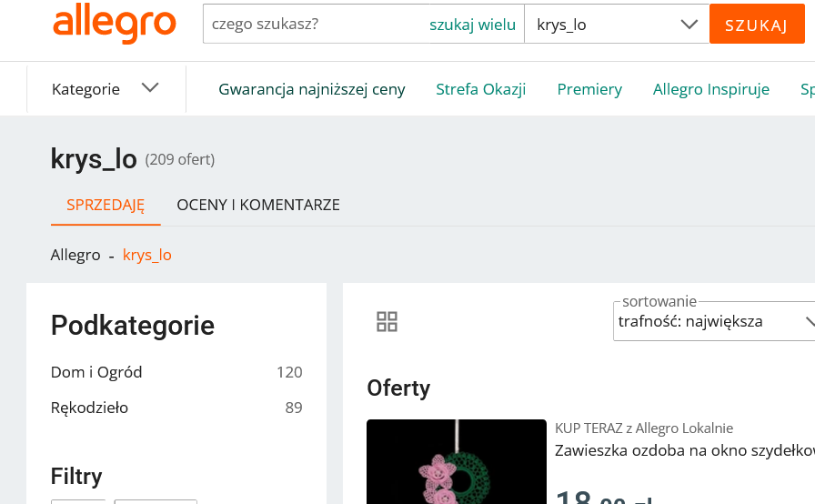Go to Strefa Okazji
This screenshot has width=815, height=504.
click(x=481, y=89)
